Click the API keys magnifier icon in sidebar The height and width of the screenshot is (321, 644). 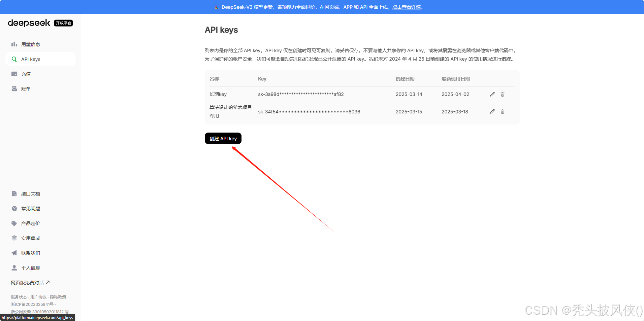coord(14,59)
